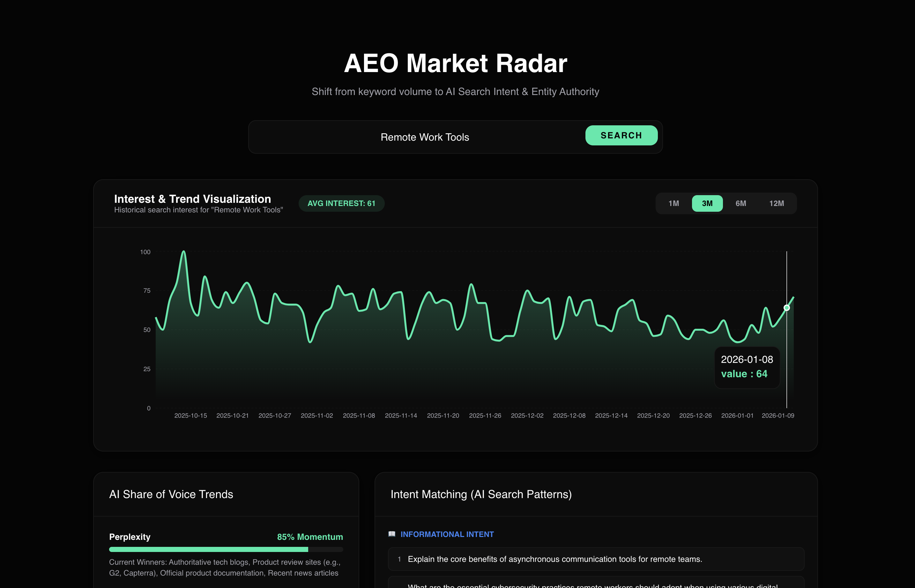Click the Intent Matching panel heading
Screen dimensions: 915x588
480,494
